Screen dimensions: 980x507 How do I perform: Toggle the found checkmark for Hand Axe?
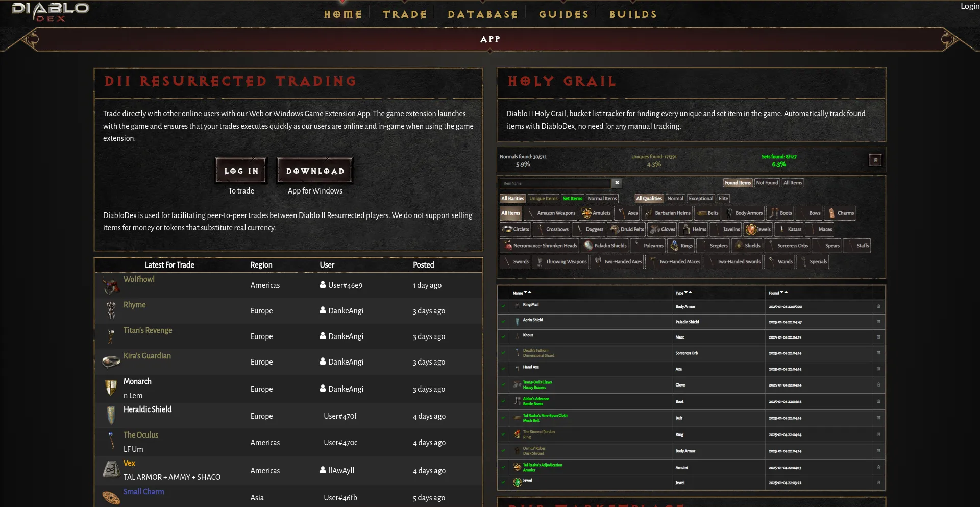coord(503,369)
